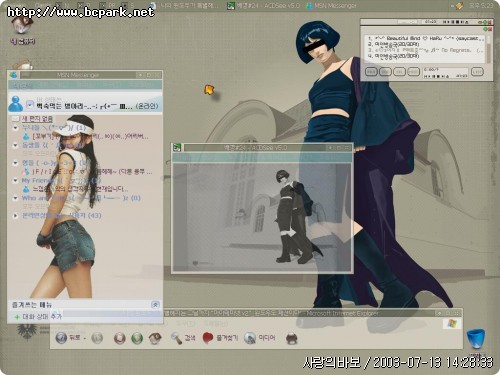The width and height of the screenshot is (500, 375).
Task: Click the toolbar strip in the ACDSee window
Action: (x=262, y=158)
